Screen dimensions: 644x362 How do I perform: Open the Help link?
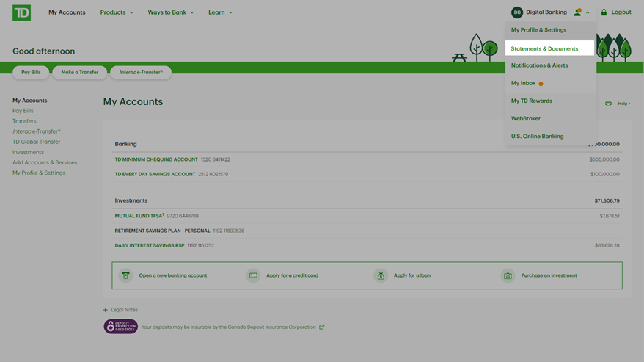tap(624, 104)
